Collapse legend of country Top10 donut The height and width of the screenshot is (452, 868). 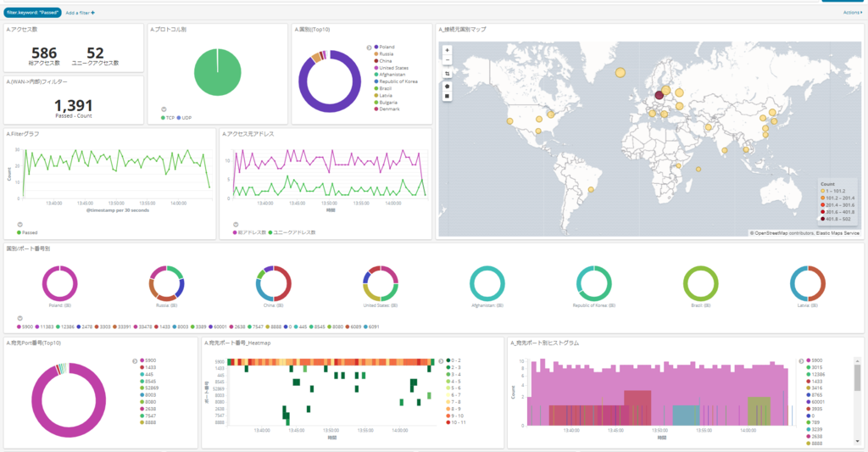pos(369,47)
